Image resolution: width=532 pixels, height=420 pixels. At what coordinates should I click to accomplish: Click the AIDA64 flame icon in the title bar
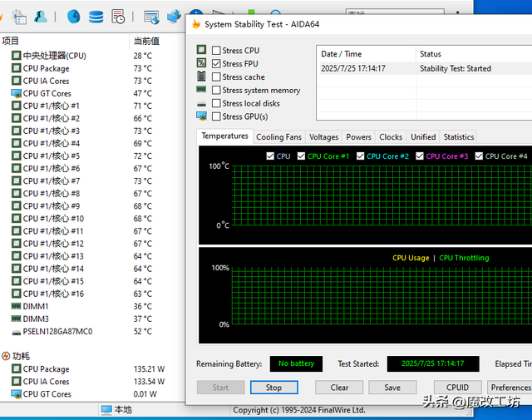point(196,24)
